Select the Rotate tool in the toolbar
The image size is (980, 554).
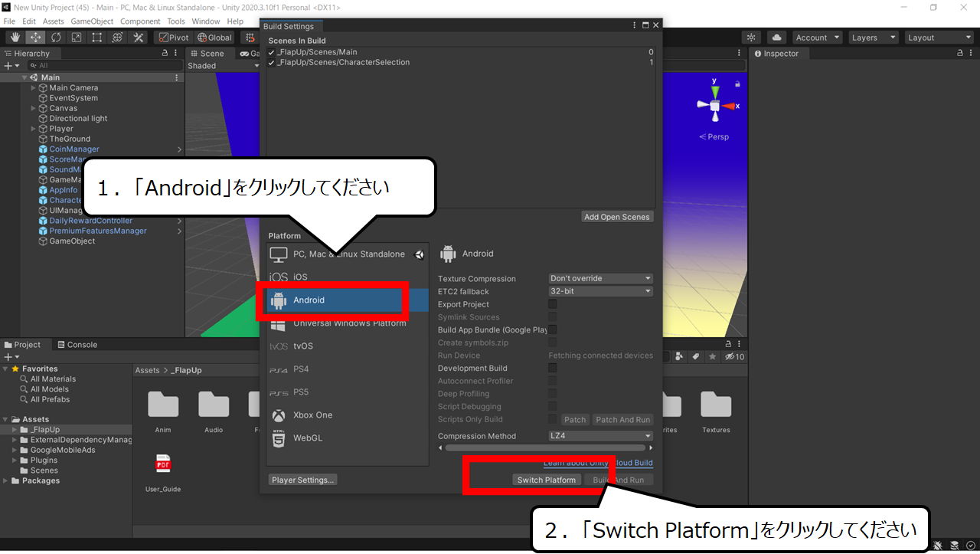click(57, 38)
